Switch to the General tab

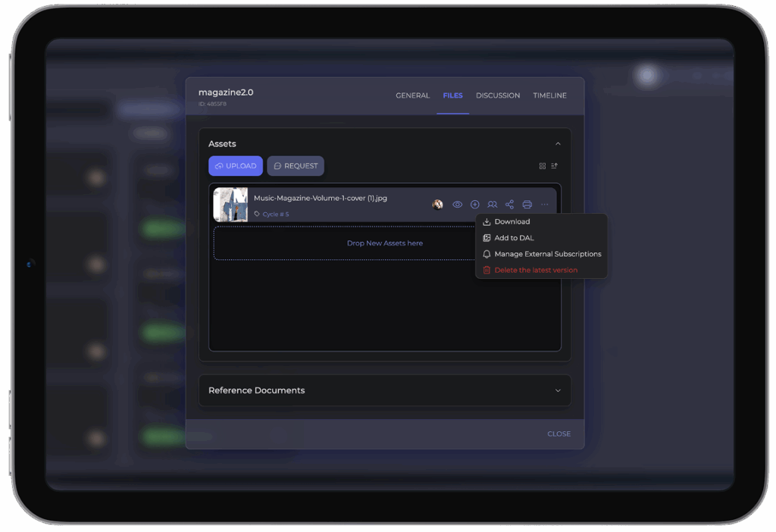(412, 95)
